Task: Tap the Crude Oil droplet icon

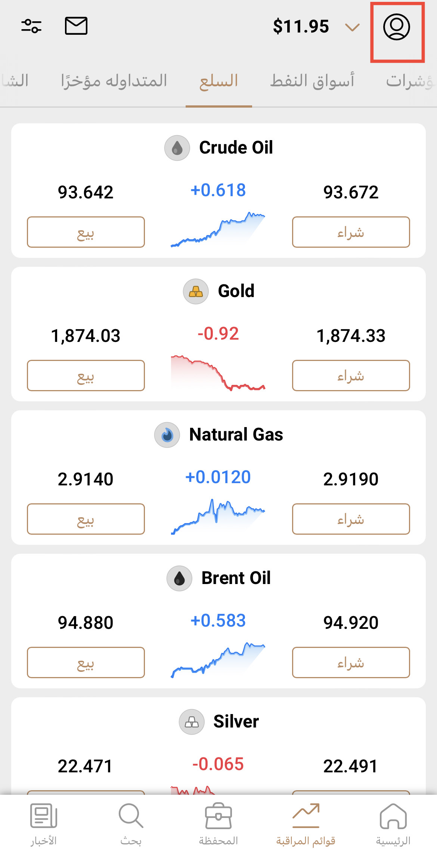Action: coord(177,148)
